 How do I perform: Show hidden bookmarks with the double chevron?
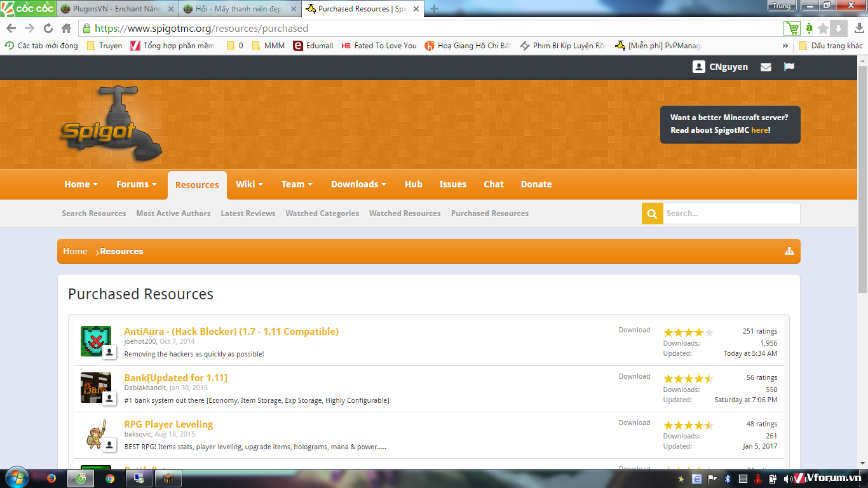(785, 46)
